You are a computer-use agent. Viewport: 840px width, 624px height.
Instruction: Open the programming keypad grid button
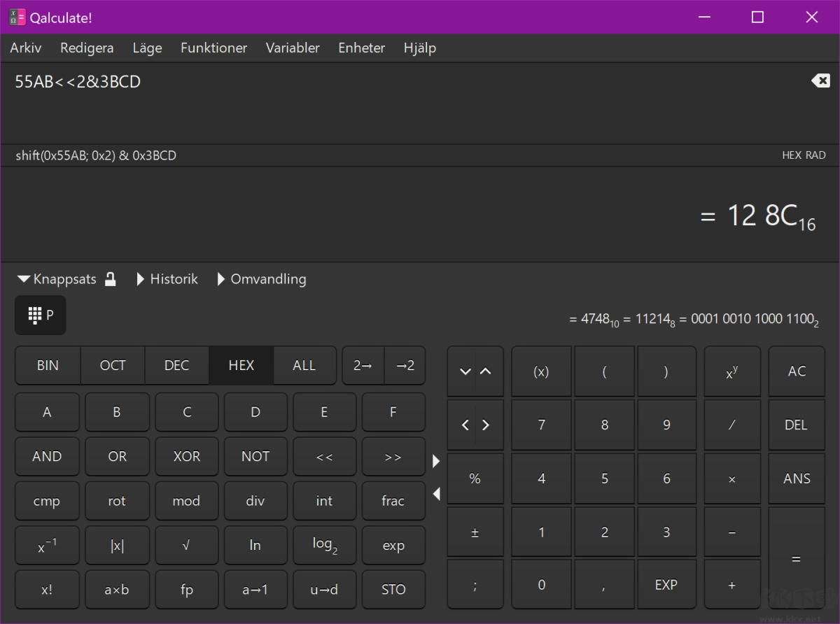click(x=40, y=315)
